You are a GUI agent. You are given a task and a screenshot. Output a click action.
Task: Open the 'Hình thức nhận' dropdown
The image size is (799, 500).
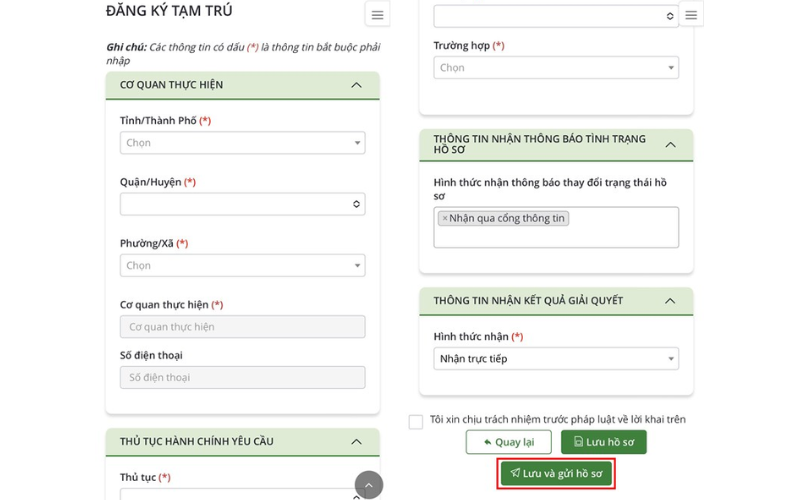[x=555, y=359]
